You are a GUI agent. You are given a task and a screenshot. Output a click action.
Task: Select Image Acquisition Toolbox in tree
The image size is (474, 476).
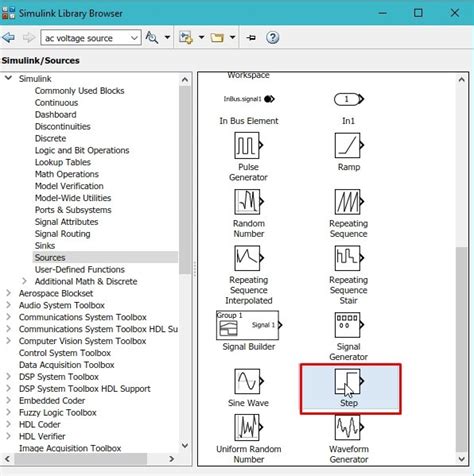click(x=70, y=448)
